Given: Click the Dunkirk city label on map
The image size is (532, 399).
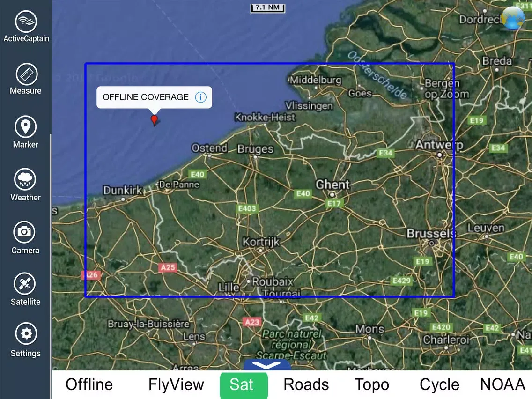Looking at the screenshot, I should click(x=123, y=190).
